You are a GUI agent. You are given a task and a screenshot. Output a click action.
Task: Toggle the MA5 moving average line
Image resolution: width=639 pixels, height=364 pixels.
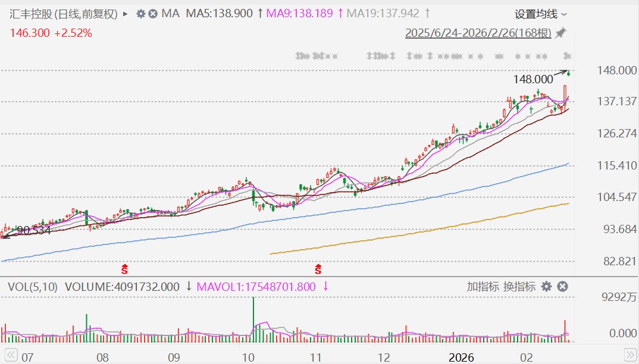[x=220, y=13]
